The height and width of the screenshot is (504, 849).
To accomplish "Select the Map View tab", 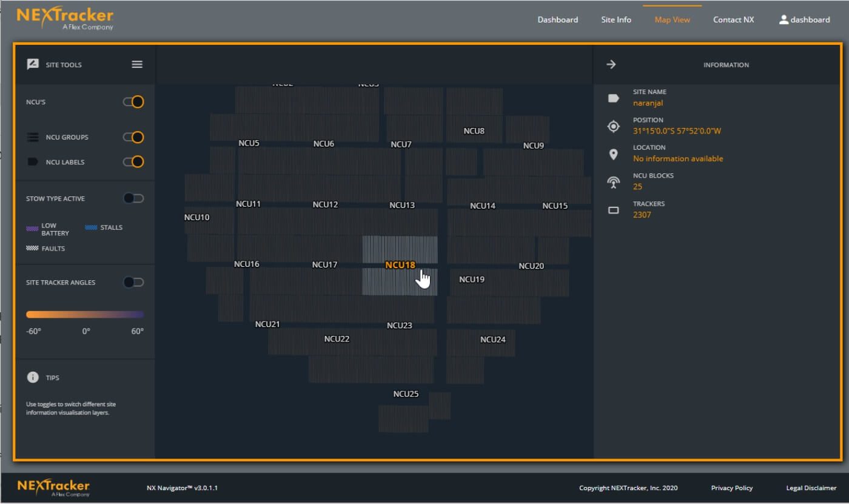I will click(x=673, y=19).
